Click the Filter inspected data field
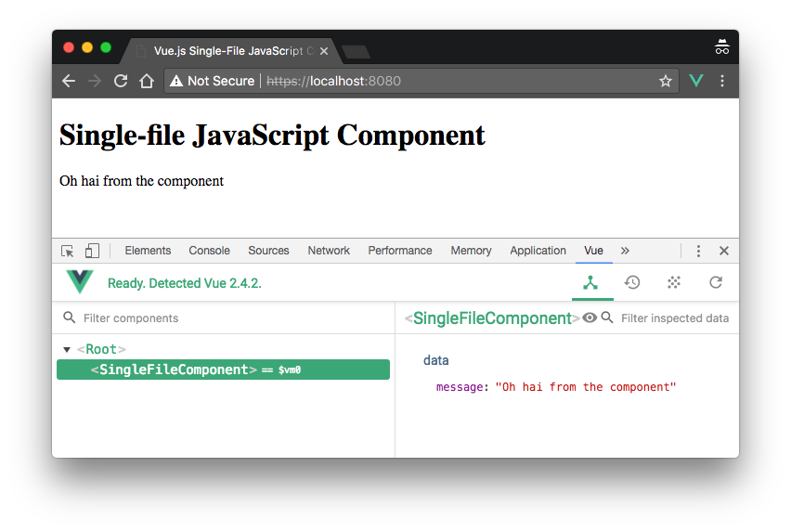Image resolution: width=791 pixels, height=532 pixels. tap(674, 318)
